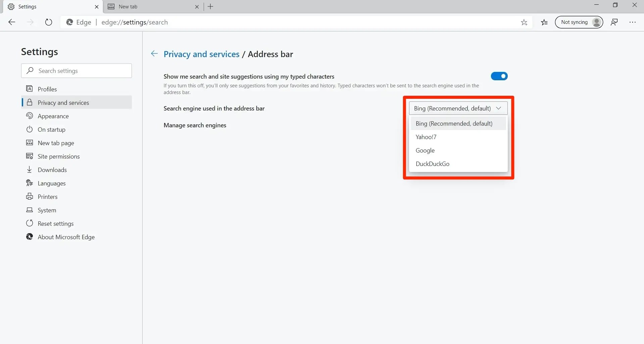This screenshot has height=344, width=644.
Task: Select Bing (Recommended, default) option
Action: point(458,123)
